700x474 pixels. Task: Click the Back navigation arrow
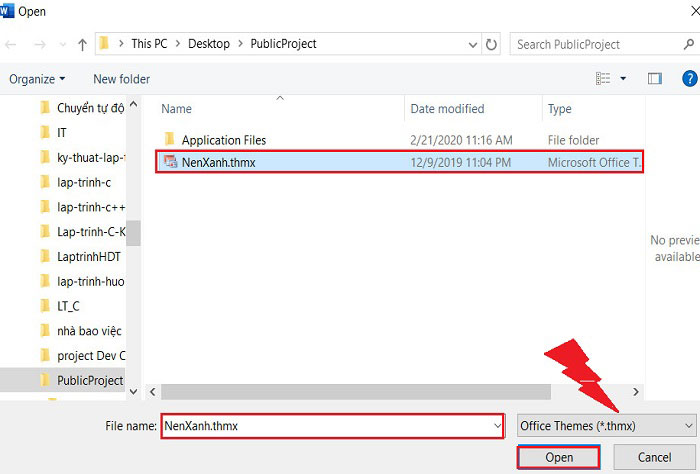pos(12,44)
